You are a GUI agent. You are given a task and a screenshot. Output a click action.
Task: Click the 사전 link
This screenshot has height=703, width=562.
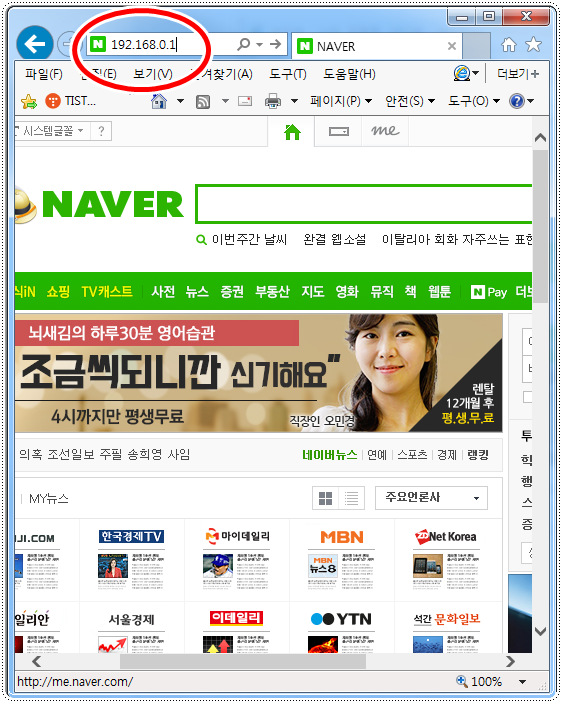coord(163,292)
